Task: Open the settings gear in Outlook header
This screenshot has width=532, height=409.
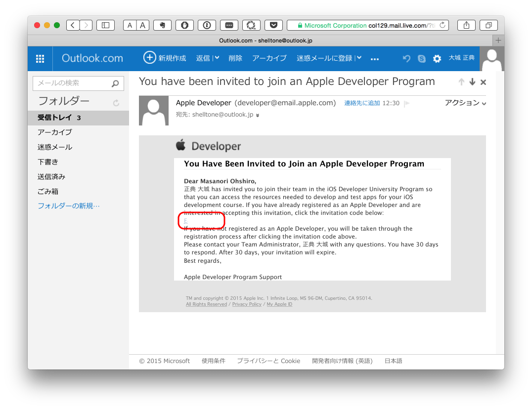Action: [437, 59]
